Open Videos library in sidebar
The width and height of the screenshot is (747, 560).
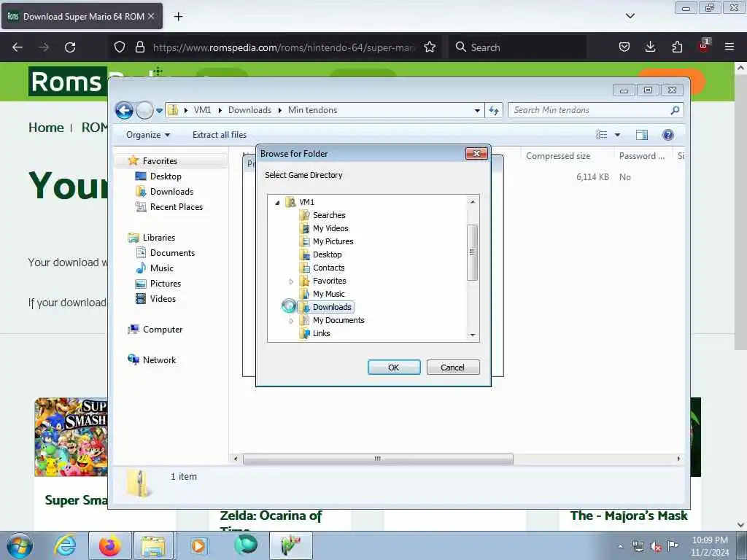(163, 298)
